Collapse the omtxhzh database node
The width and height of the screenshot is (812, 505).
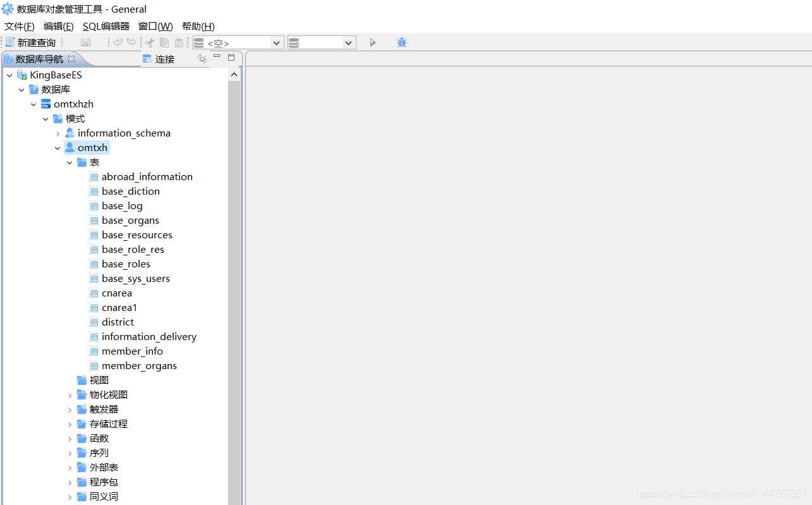[33, 104]
